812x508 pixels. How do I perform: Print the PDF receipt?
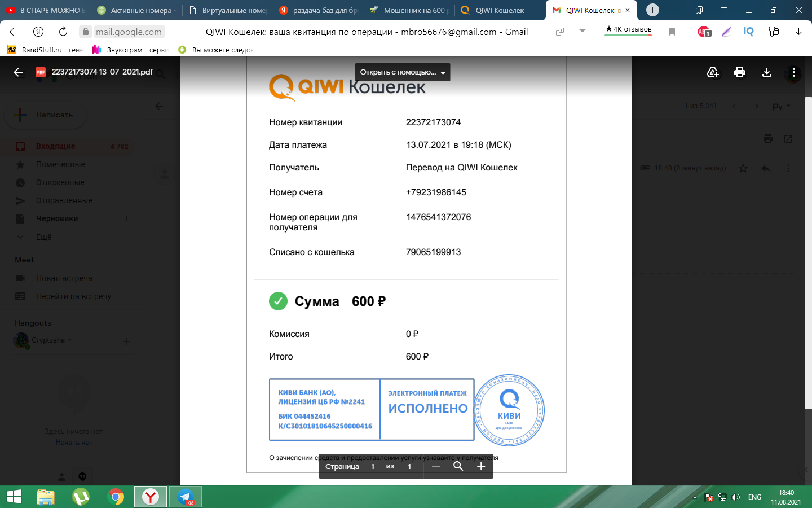[740, 72]
